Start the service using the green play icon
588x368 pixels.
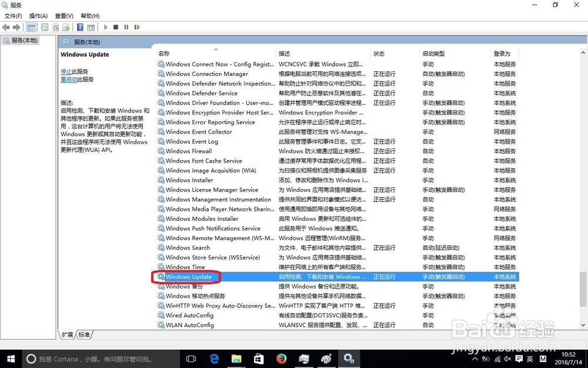tap(105, 27)
